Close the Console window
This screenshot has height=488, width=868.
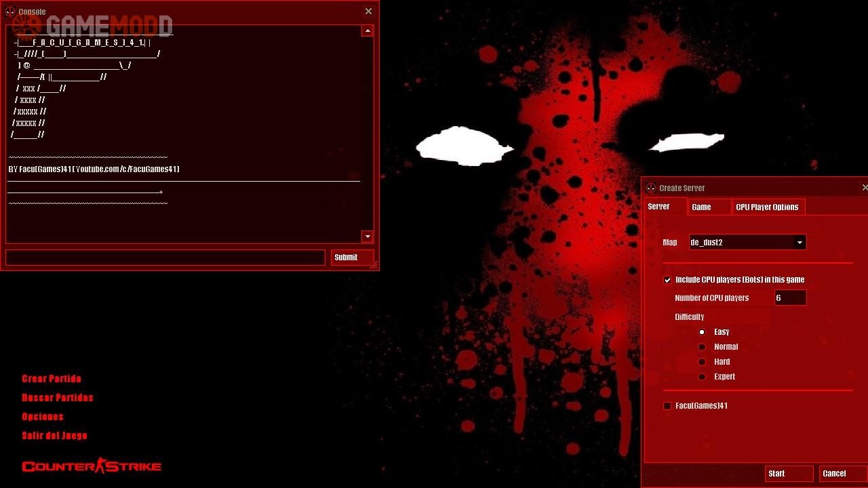pos(368,12)
